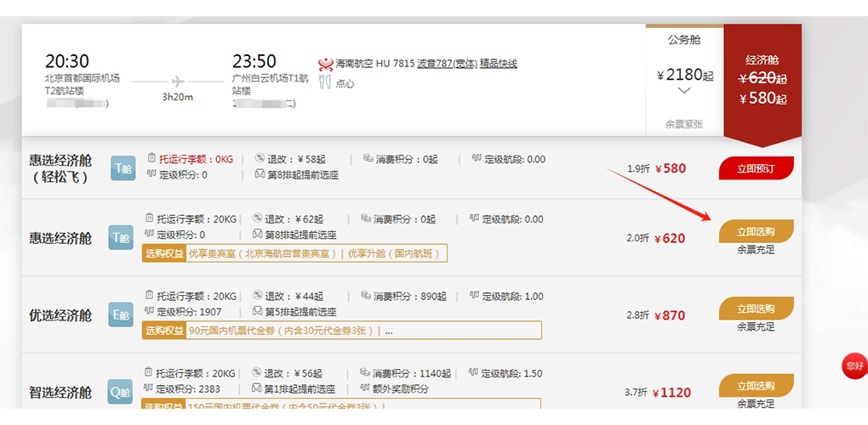Click the red ¥1120 price
Image resolution: width=868 pixels, height=425 pixels.
pos(671,393)
